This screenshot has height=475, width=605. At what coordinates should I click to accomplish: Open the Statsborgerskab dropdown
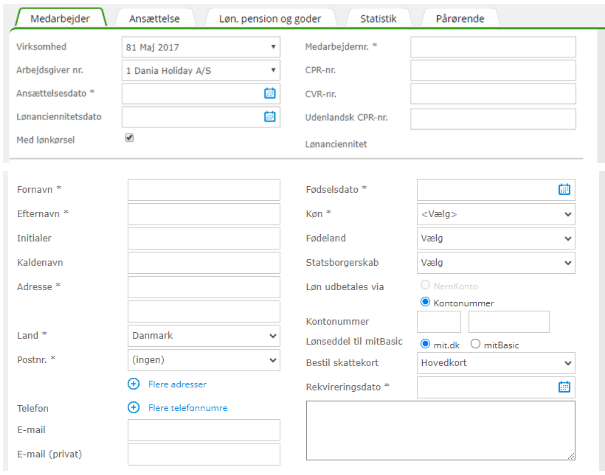pyautogui.click(x=496, y=262)
